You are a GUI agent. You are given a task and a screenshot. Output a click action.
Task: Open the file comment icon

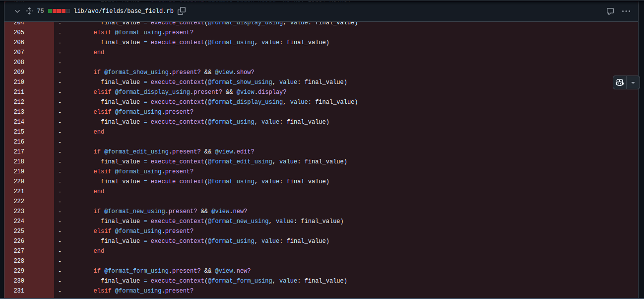610,11
